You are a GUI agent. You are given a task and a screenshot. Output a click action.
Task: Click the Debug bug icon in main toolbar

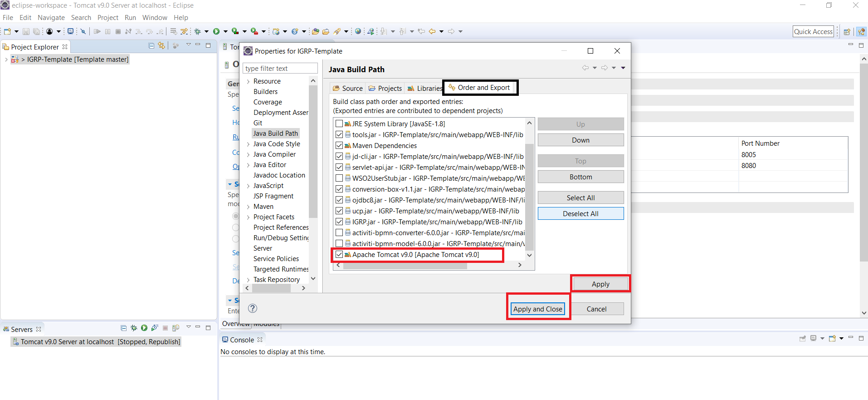click(x=197, y=31)
